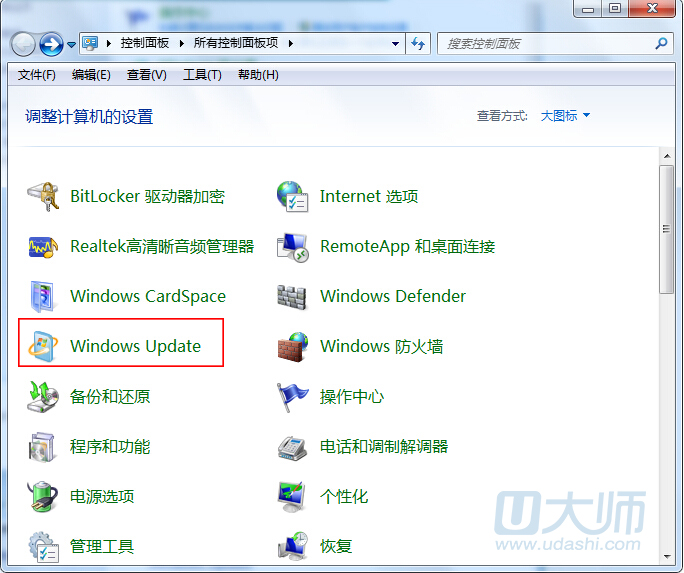Click the 操作中心 flag icon

pos(292,397)
